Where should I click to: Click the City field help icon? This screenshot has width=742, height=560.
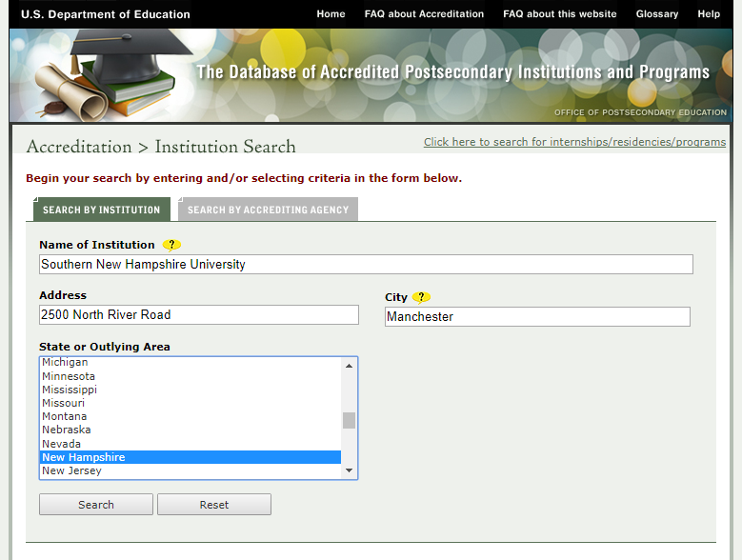(x=421, y=297)
